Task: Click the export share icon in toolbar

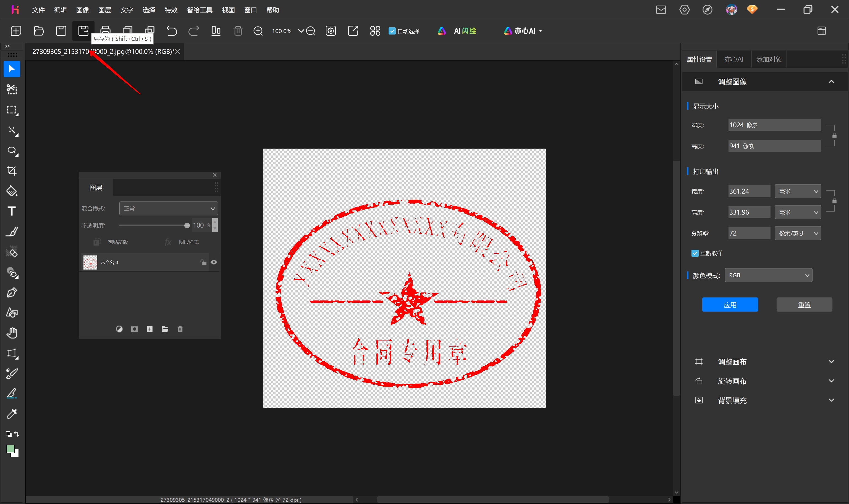Action: [353, 31]
